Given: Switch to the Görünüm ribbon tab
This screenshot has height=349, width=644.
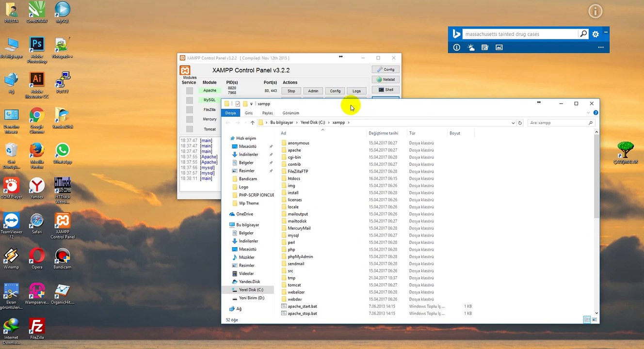Looking at the screenshot, I should point(291,113).
